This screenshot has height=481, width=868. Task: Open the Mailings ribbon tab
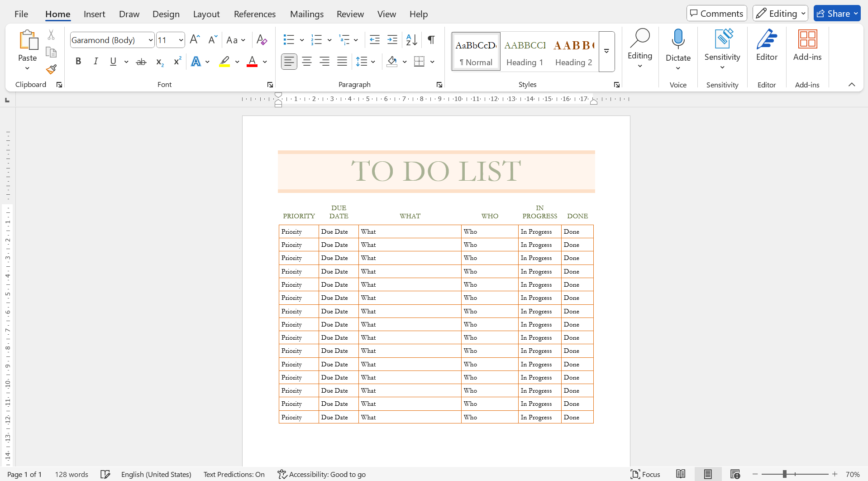point(306,14)
